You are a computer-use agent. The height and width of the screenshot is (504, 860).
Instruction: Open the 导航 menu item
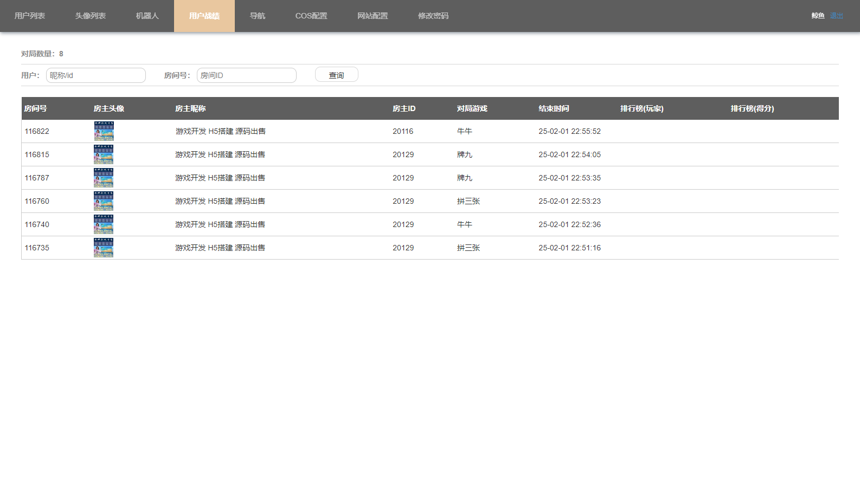click(x=258, y=16)
